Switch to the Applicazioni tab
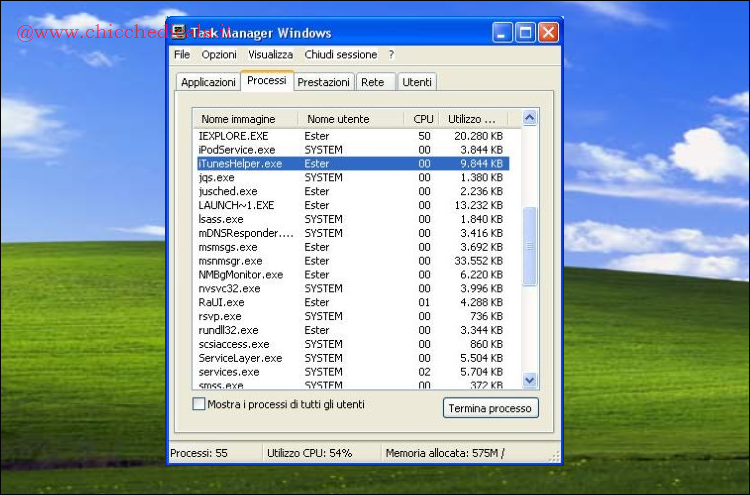Viewport: 750px width, 495px height. [208, 82]
